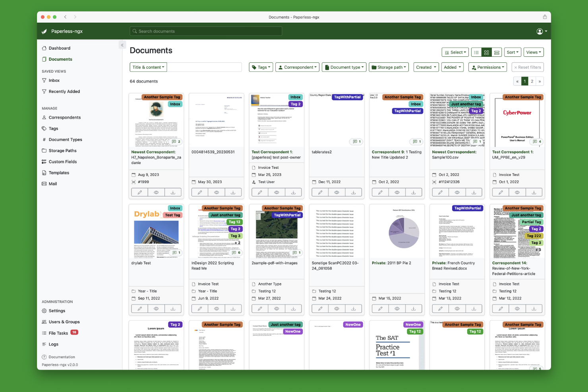Viewport: 588px width, 392px height.
Task: Edit the drylab Test document
Action: (x=139, y=308)
